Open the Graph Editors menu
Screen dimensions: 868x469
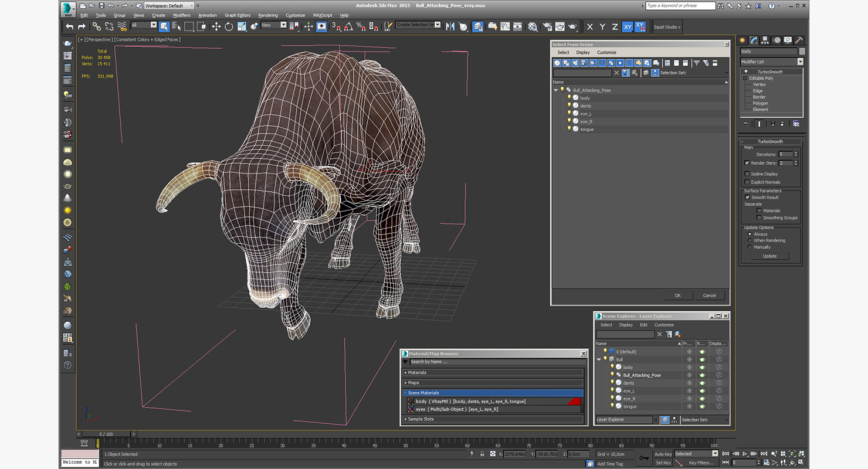[238, 15]
